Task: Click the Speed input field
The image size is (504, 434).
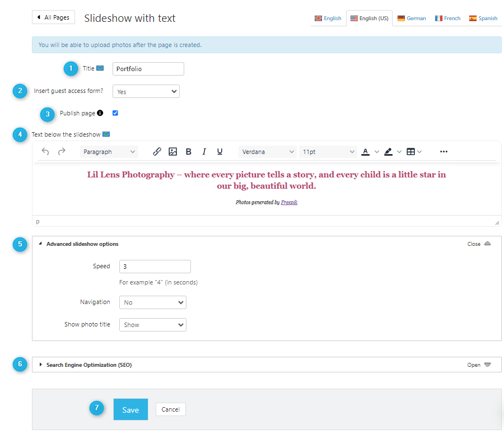Action: pos(155,267)
